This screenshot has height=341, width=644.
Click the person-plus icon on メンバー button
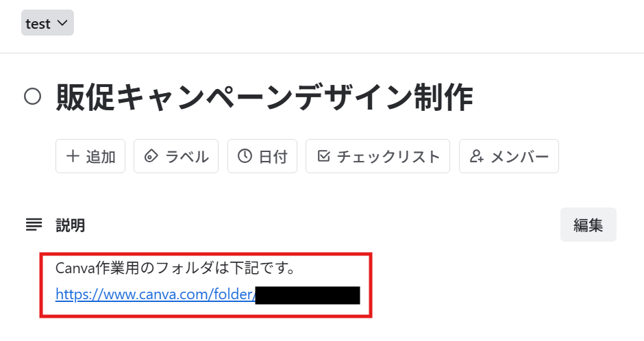[x=476, y=156]
